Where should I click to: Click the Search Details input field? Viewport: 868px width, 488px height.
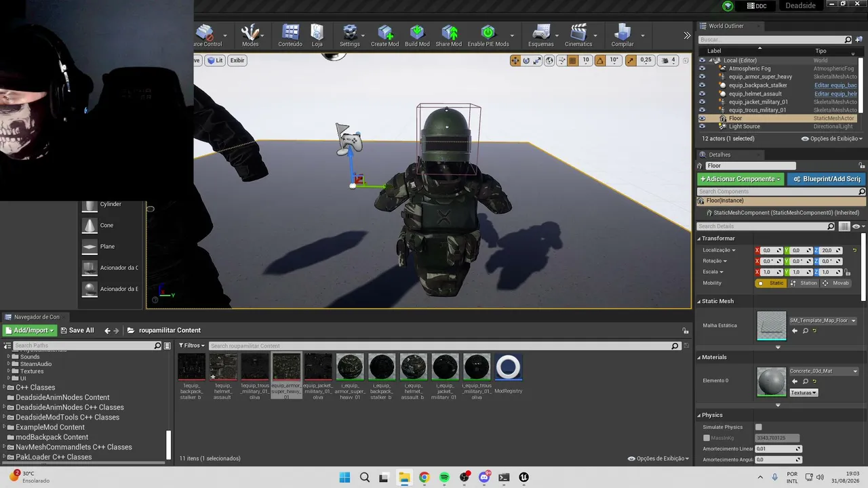[766, 226]
